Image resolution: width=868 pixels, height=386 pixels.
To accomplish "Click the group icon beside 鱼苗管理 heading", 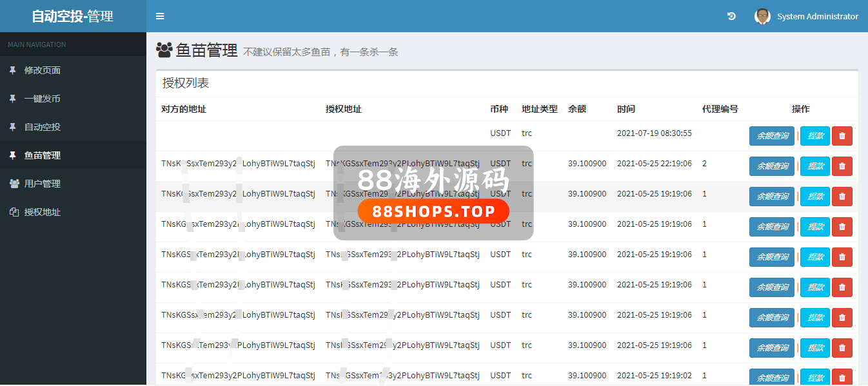I will [x=164, y=50].
